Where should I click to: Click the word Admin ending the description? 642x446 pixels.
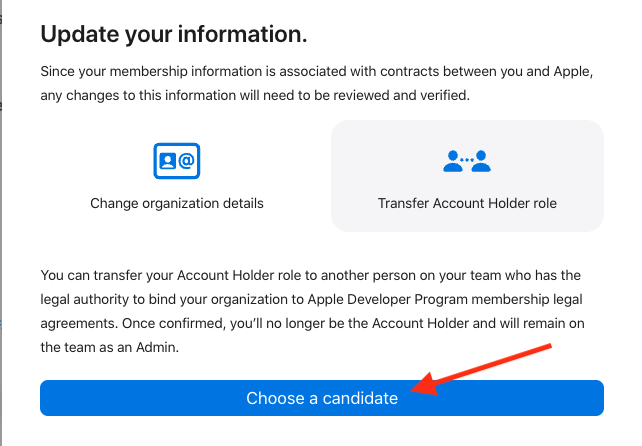156,347
